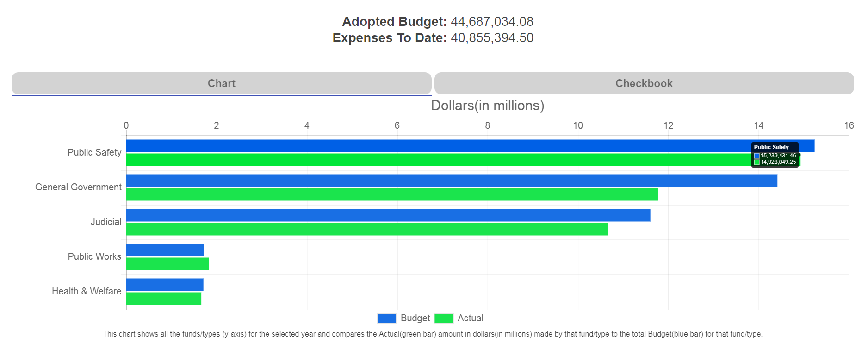The width and height of the screenshot is (868, 356).
Task: Click the axis tick label 10
Action: click(578, 125)
